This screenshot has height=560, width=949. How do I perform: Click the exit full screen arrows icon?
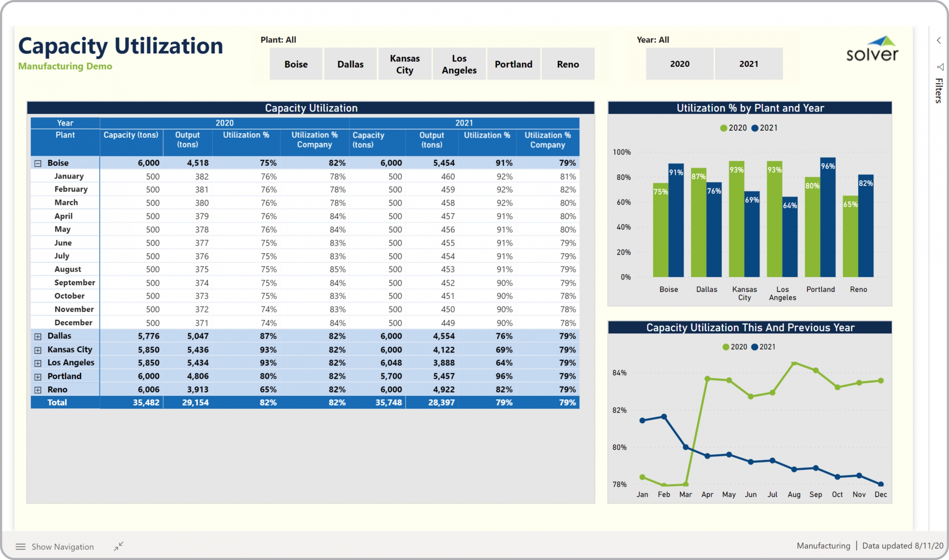[x=119, y=546]
